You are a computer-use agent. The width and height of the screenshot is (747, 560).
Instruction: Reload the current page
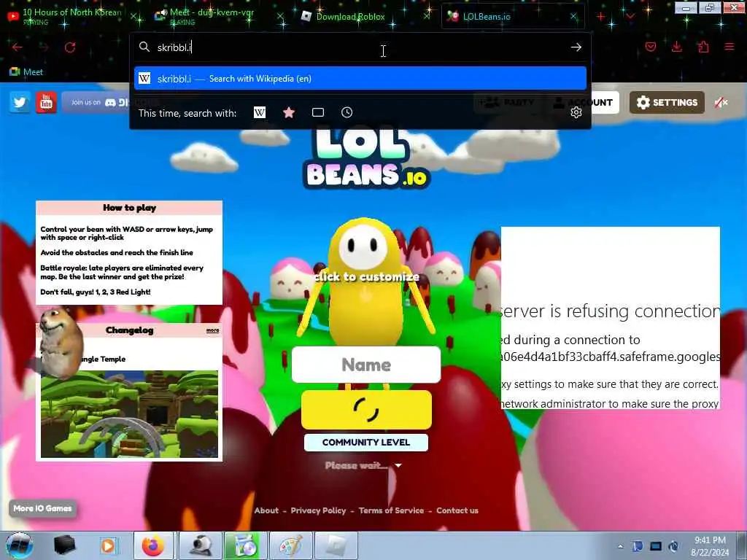(70, 47)
